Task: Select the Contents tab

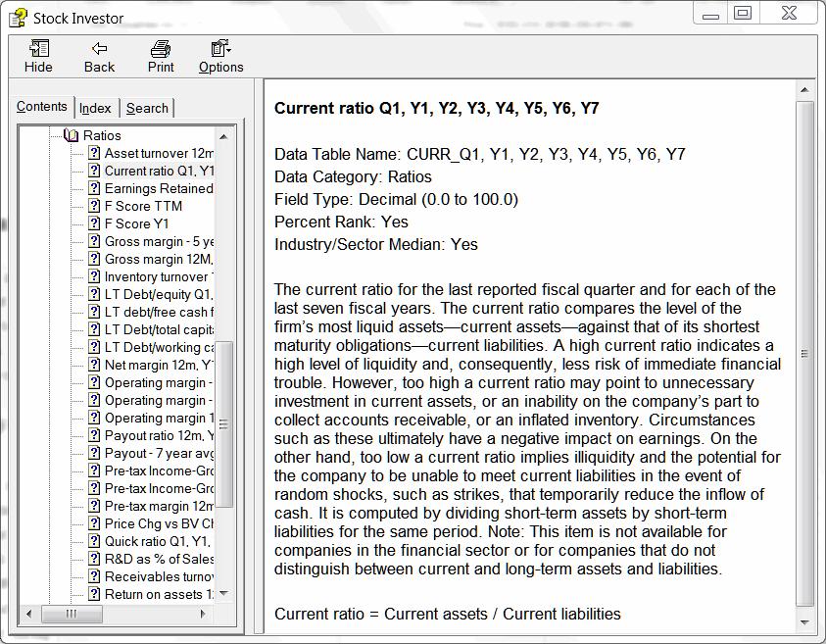Action: point(41,107)
